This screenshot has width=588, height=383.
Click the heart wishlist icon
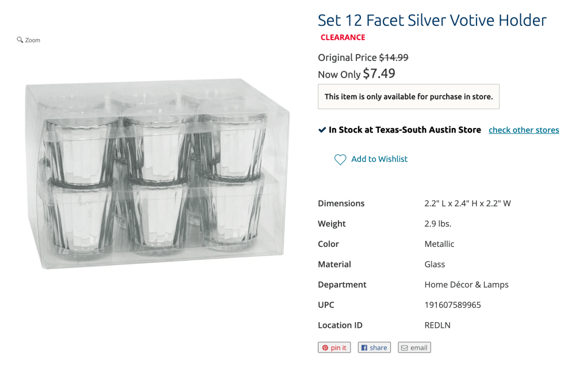coord(340,160)
